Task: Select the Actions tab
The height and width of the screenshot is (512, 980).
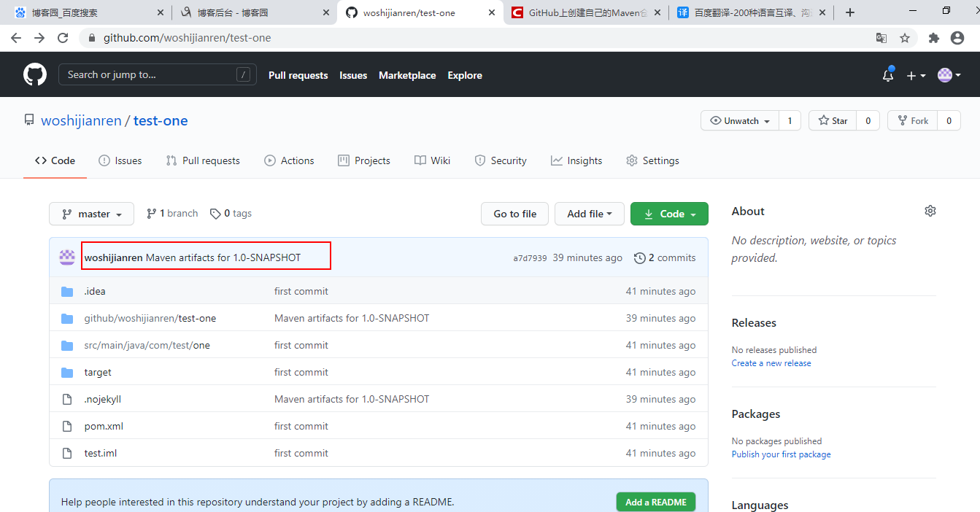Action: [289, 160]
